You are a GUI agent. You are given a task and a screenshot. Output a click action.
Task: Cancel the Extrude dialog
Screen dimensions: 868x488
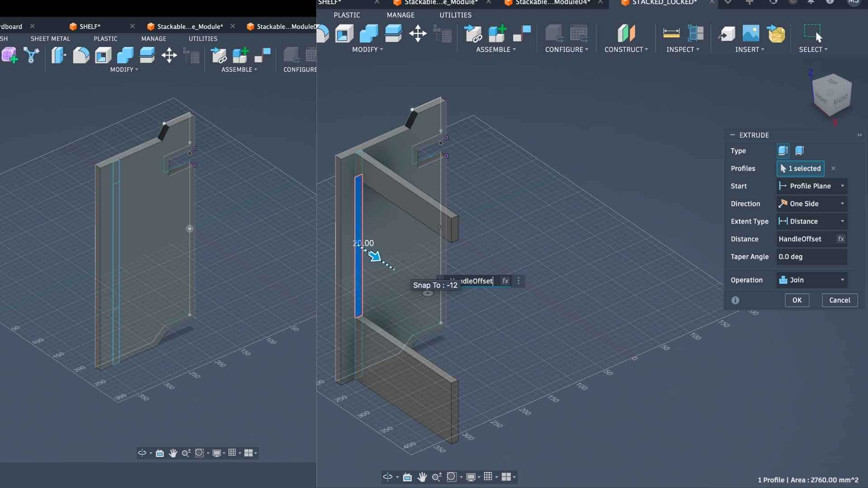click(839, 300)
